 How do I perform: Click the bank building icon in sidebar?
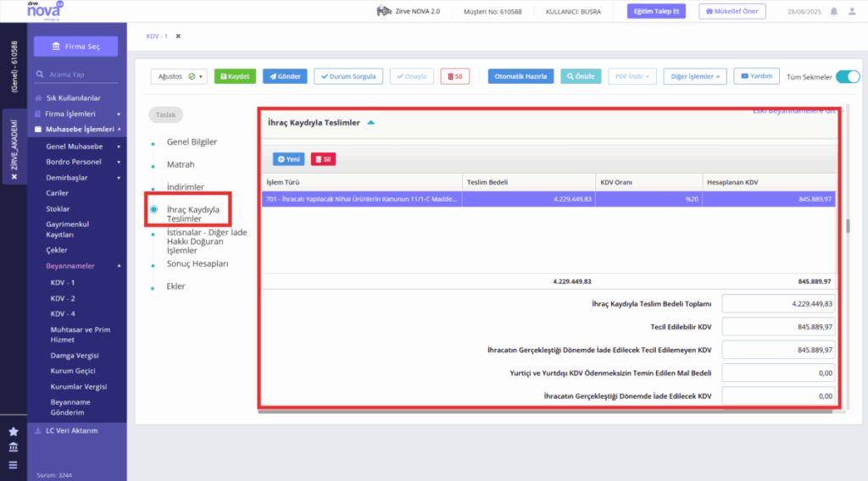[14, 447]
